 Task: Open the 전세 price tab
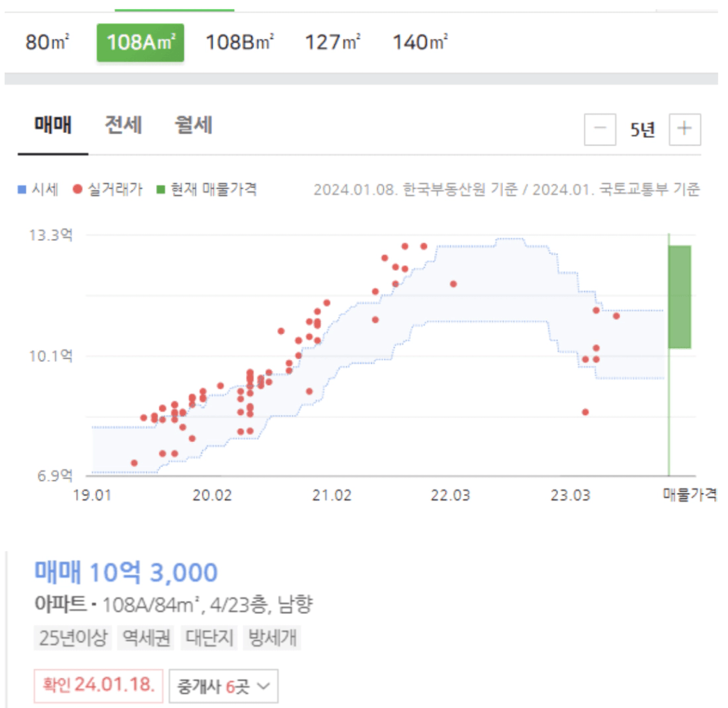click(x=123, y=125)
